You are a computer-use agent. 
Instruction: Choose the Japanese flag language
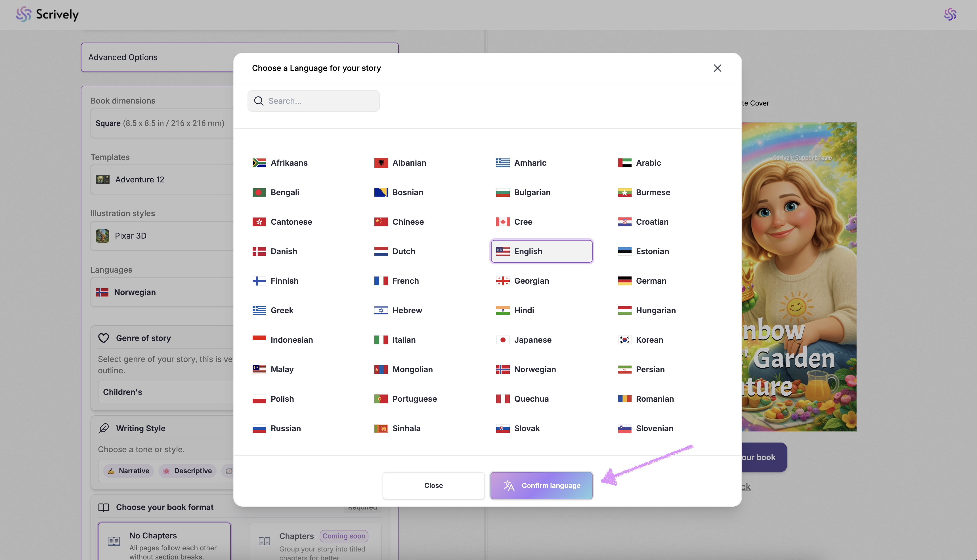coord(502,340)
